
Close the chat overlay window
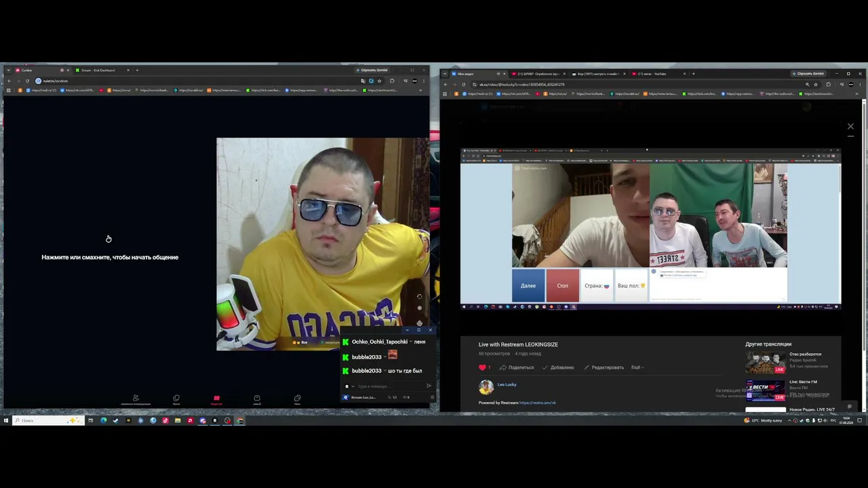pos(430,330)
